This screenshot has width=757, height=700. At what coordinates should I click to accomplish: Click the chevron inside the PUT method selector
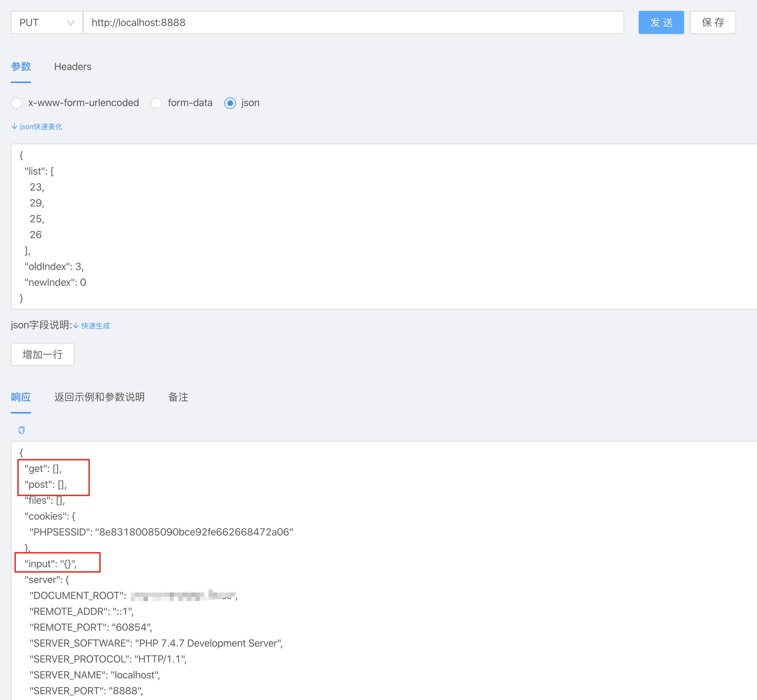click(x=70, y=22)
